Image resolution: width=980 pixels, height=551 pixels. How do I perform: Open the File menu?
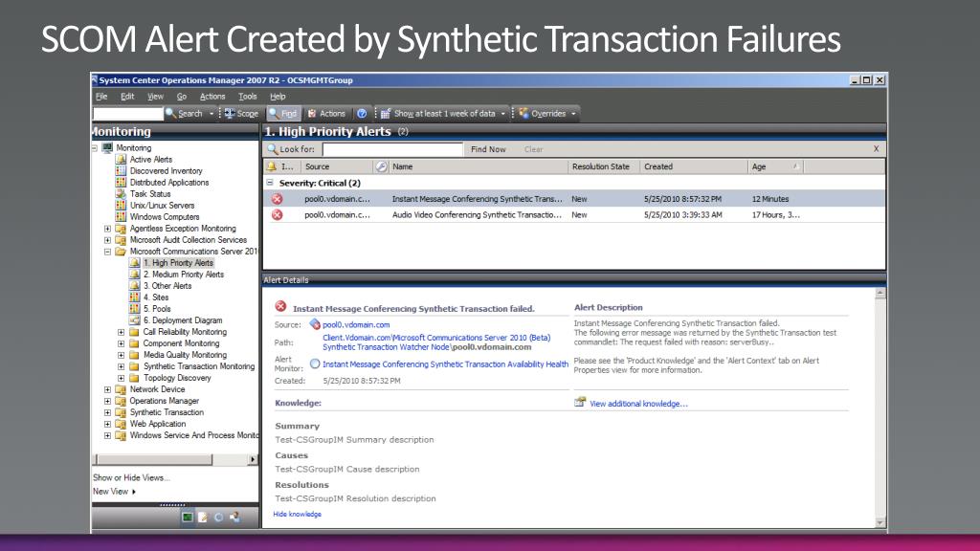(x=101, y=97)
